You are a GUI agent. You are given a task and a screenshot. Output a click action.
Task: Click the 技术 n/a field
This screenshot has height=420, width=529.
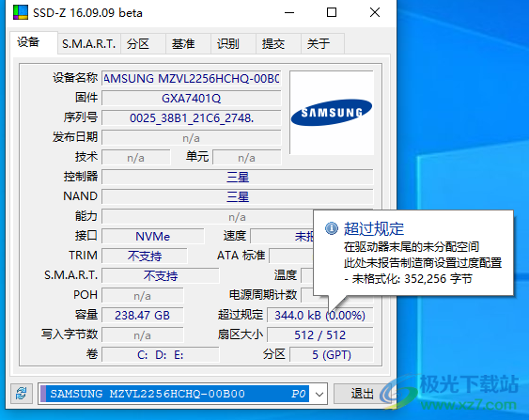point(136,158)
